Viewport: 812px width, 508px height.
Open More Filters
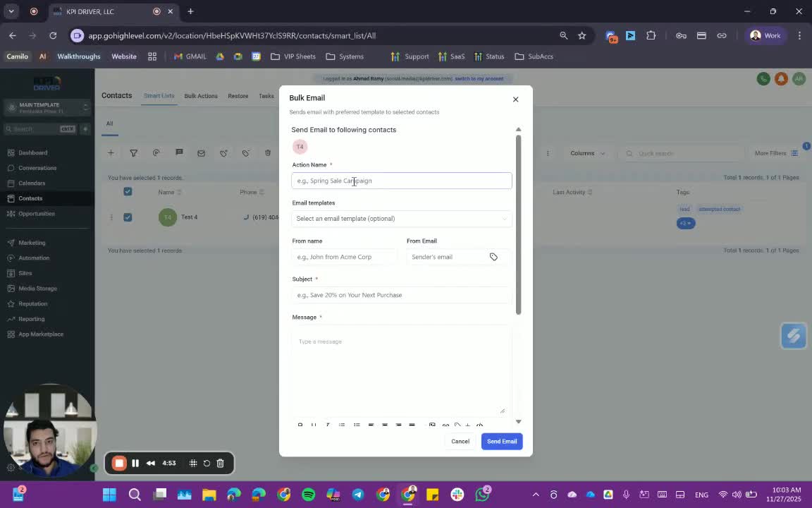point(776,153)
